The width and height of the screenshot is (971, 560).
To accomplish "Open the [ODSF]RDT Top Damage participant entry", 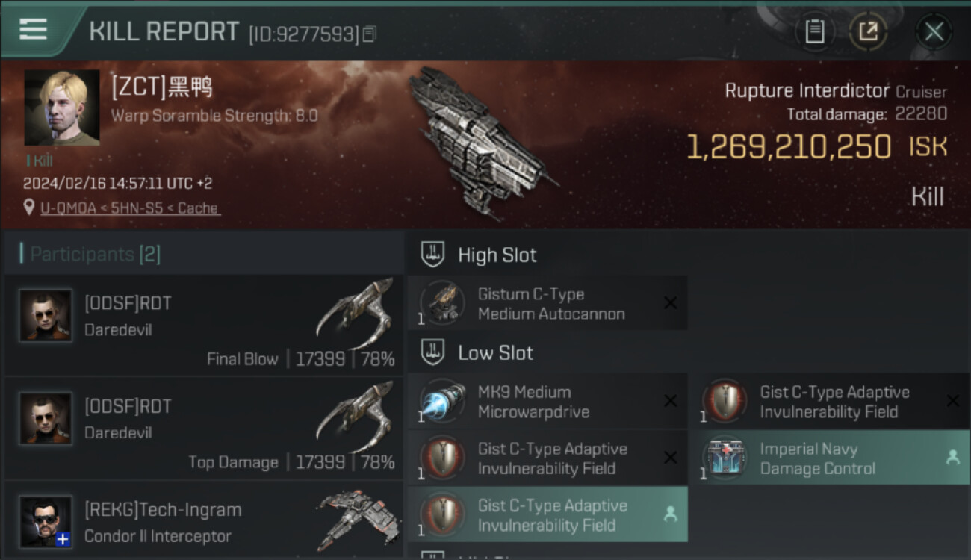I will (203, 428).
